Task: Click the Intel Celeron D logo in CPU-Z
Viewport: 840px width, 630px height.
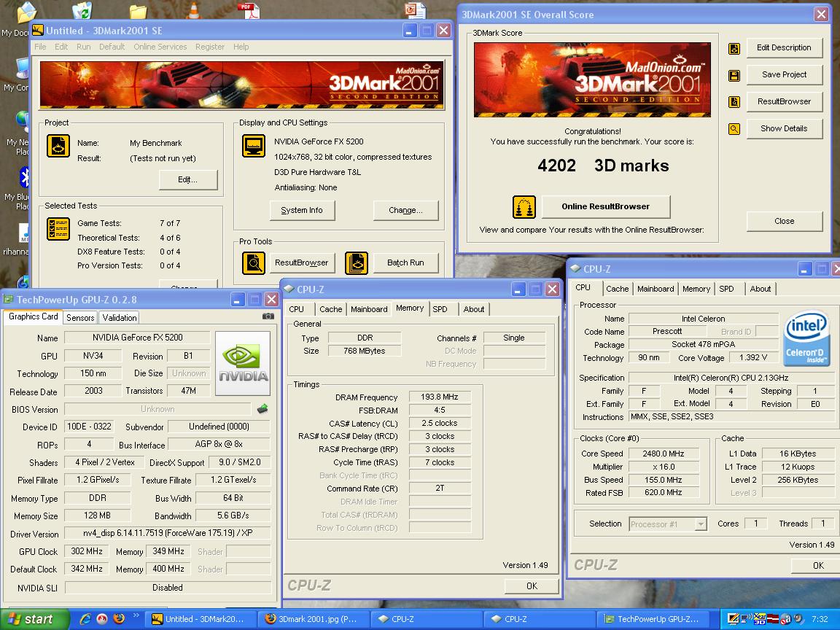Action: click(806, 339)
